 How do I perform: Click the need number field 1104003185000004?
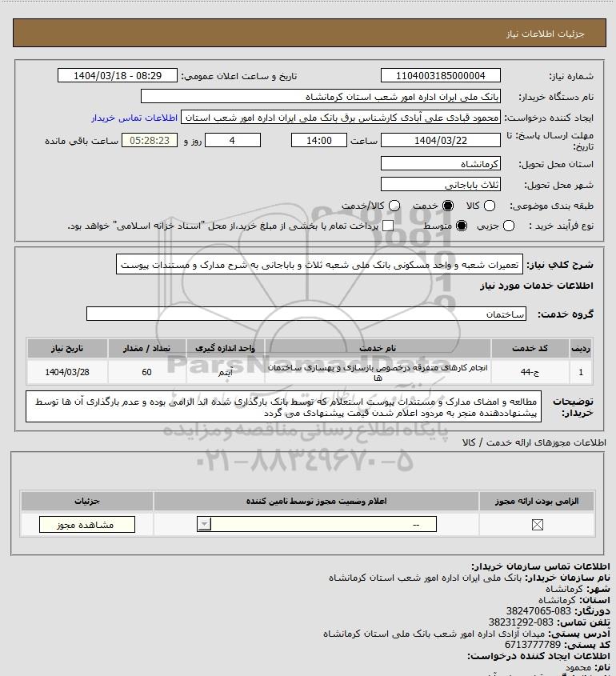(x=441, y=75)
